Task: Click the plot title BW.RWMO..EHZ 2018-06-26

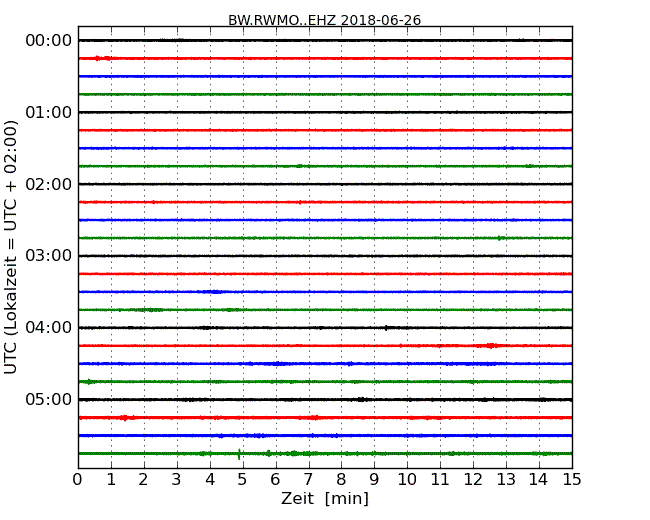Action: click(325, 20)
